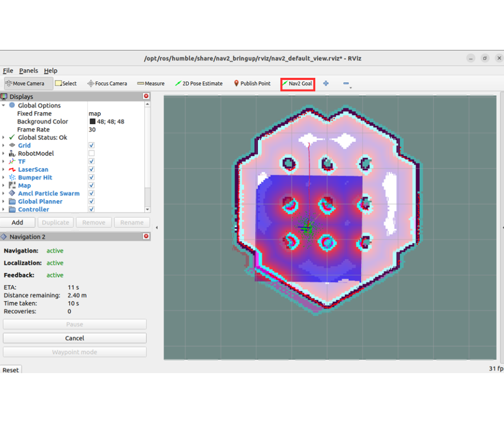504x423 pixels.
Task: Activate the Select tool
Action: (66, 84)
